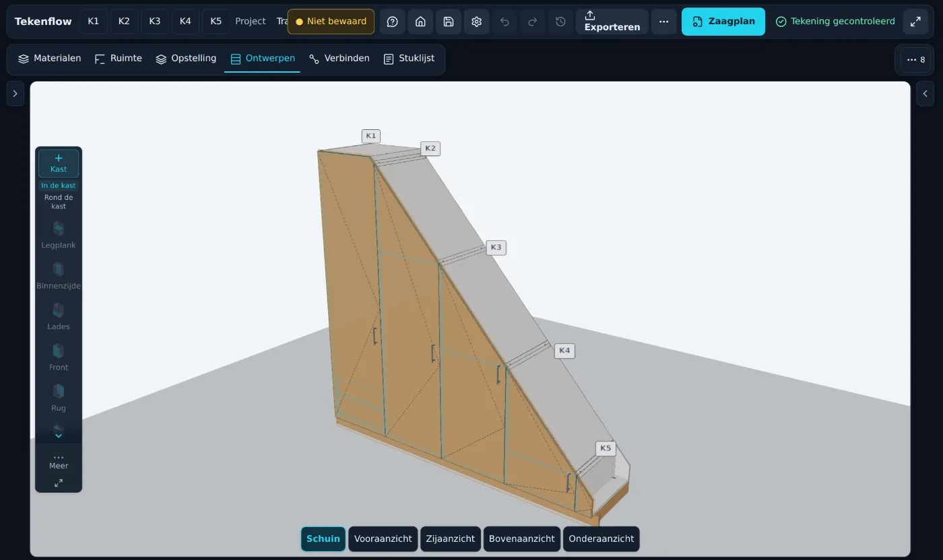
Task: Go to the home screen icon
Action: click(x=420, y=22)
